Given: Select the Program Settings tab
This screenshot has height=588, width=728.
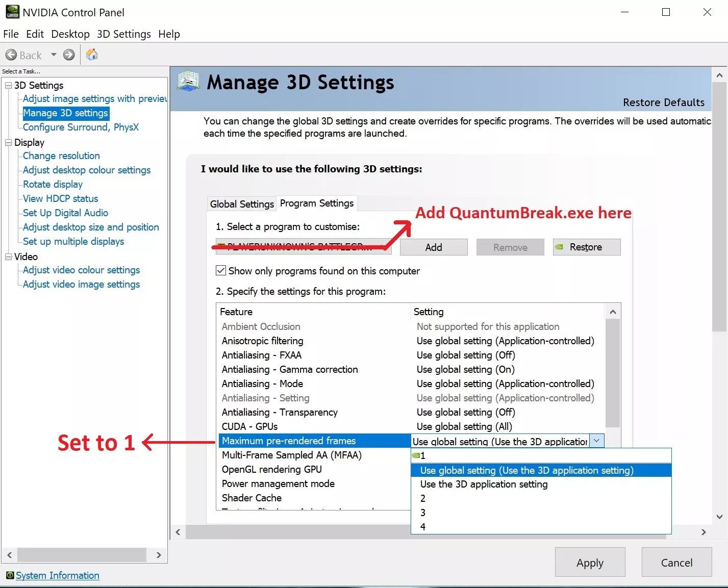Looking at the screenshot, I should 317,203.
